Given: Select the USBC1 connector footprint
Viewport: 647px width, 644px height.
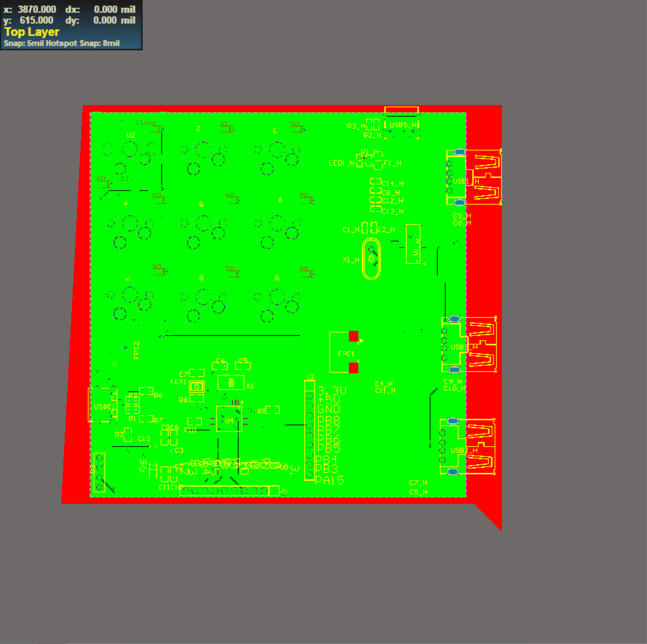Looking at the screenshot, I should (x=102, y=405).
